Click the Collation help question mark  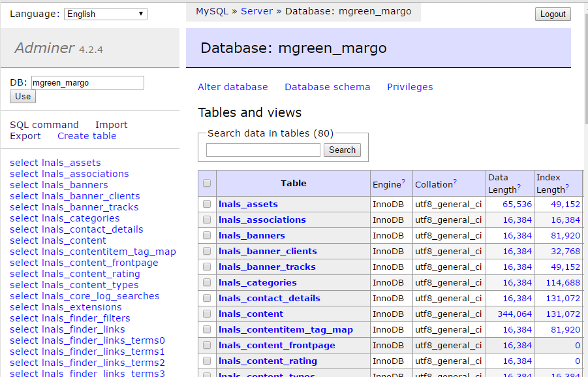(x=455, y=182)
